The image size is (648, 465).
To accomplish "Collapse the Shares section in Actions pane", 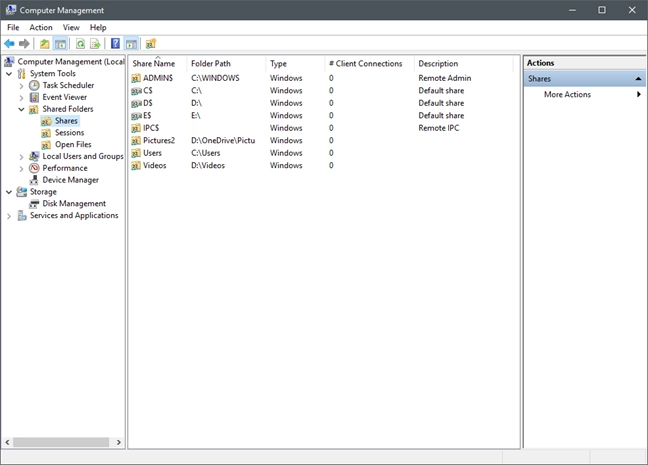I will 638,79.
